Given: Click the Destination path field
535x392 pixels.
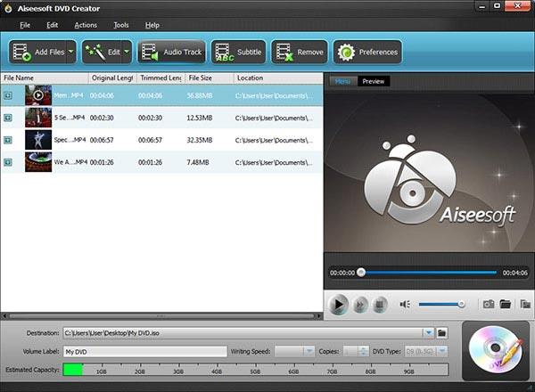Looking at the screenshot, I should 243,333.
